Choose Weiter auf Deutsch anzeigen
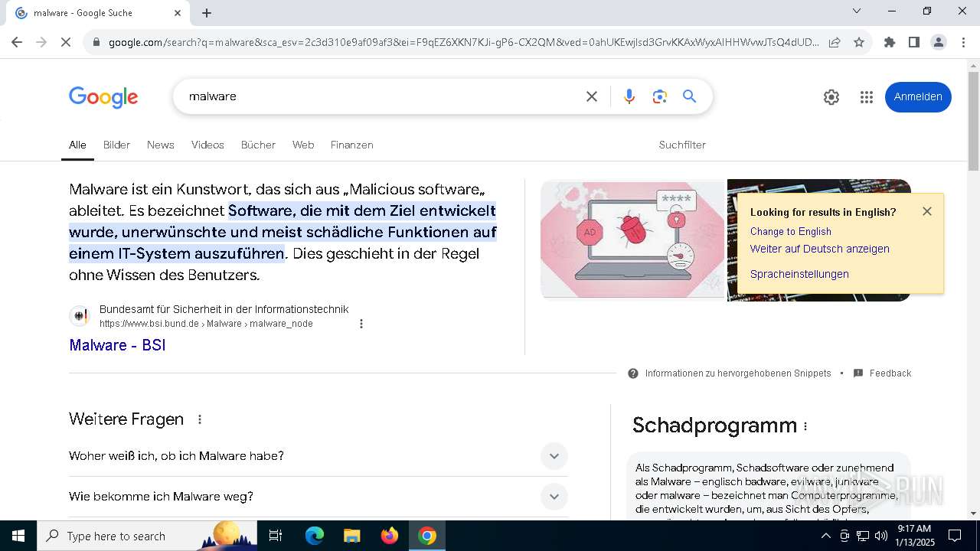Image resolution: width=980 pixels, height=551 pixels. coord(820,249)
